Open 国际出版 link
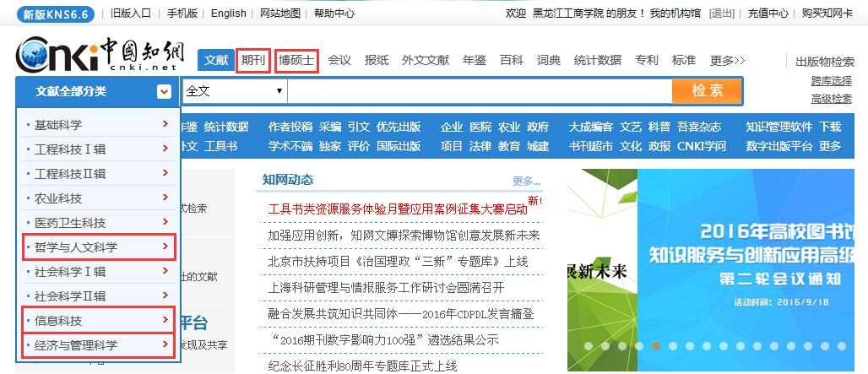Image resolution: width=868 pixels, height=374 pixels. pos(399,146)
